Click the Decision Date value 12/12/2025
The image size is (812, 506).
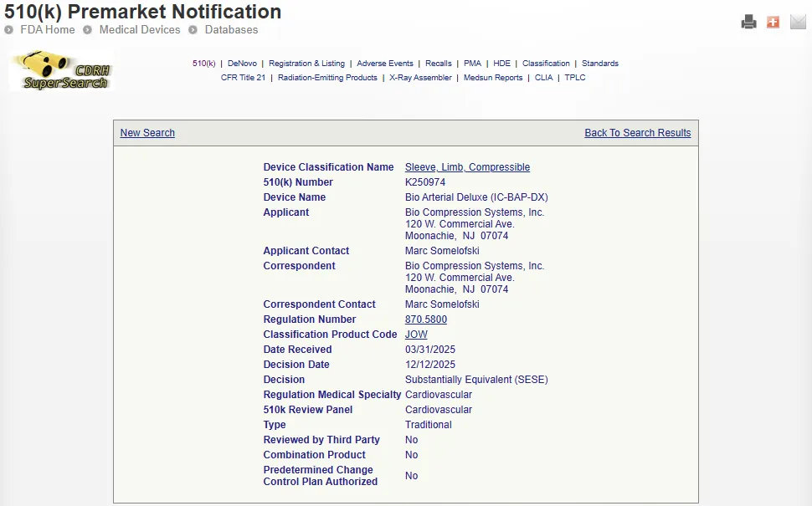tap(430, 365)
